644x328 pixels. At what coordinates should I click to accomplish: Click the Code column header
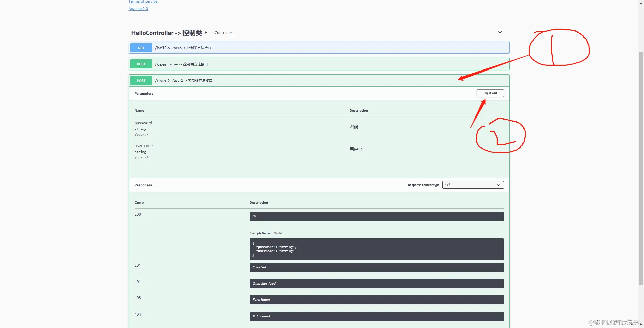pyautogui.click(x=139, y=203)
